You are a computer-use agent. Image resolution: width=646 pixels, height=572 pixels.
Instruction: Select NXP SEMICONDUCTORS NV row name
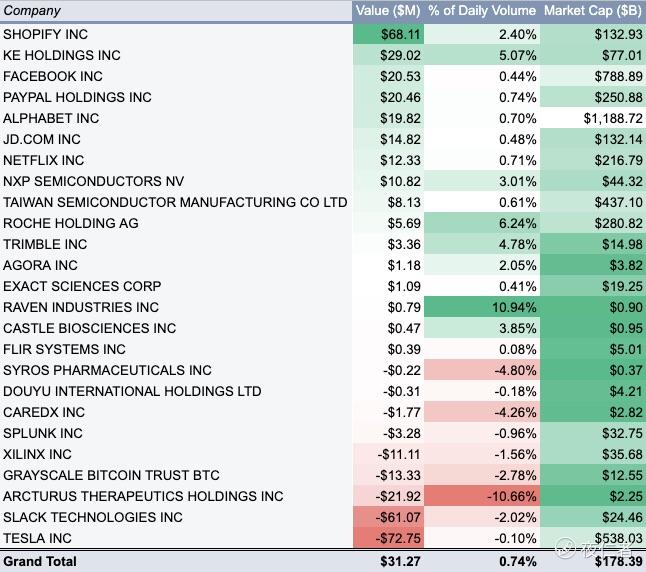pyautogui.click(x=94, y=181)
